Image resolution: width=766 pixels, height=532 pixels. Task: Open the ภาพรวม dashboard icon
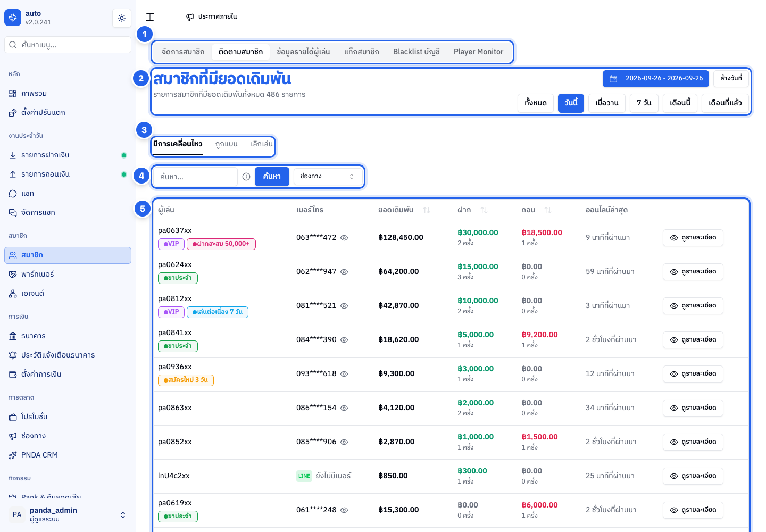[13, 94]
